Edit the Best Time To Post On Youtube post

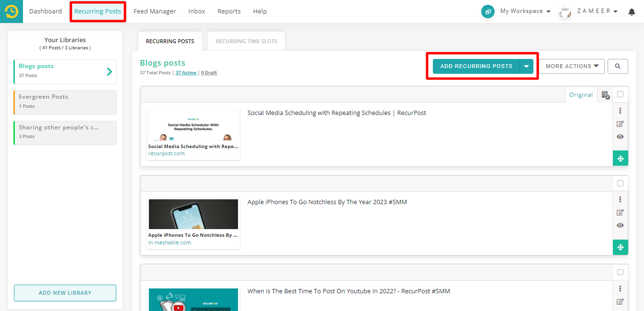click(x=620, y=301)
